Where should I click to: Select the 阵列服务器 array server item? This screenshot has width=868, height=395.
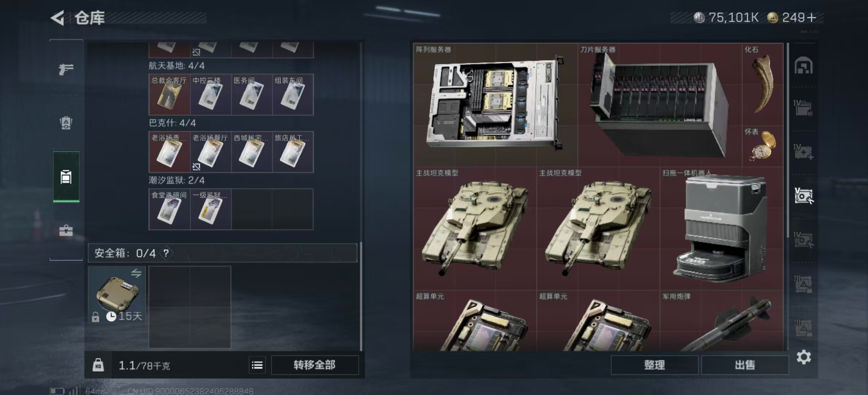click(495, 105)
